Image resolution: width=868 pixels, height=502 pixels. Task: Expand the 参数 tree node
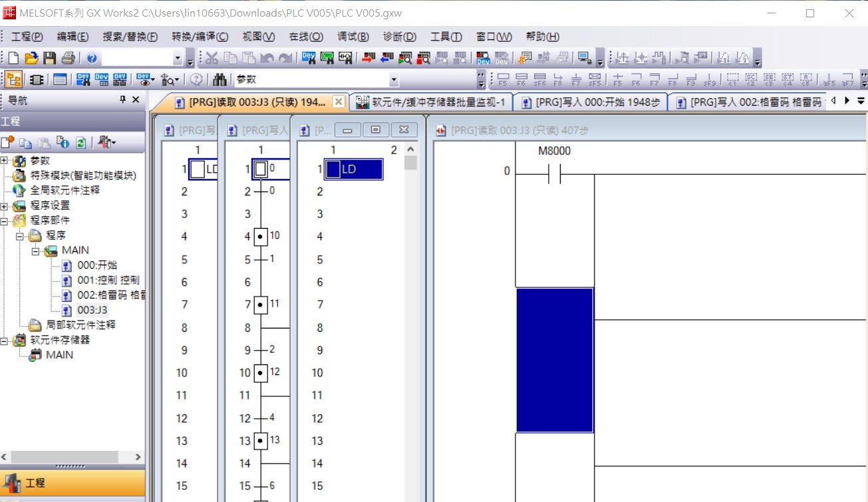[x=5, y=161]
